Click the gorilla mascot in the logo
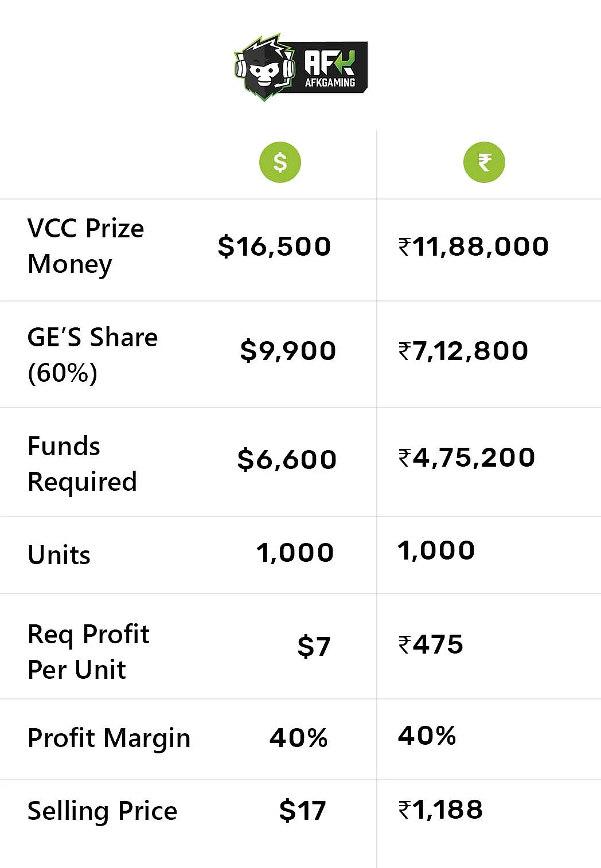The width and height of the screenshot is (601, 868). point(264,67)
